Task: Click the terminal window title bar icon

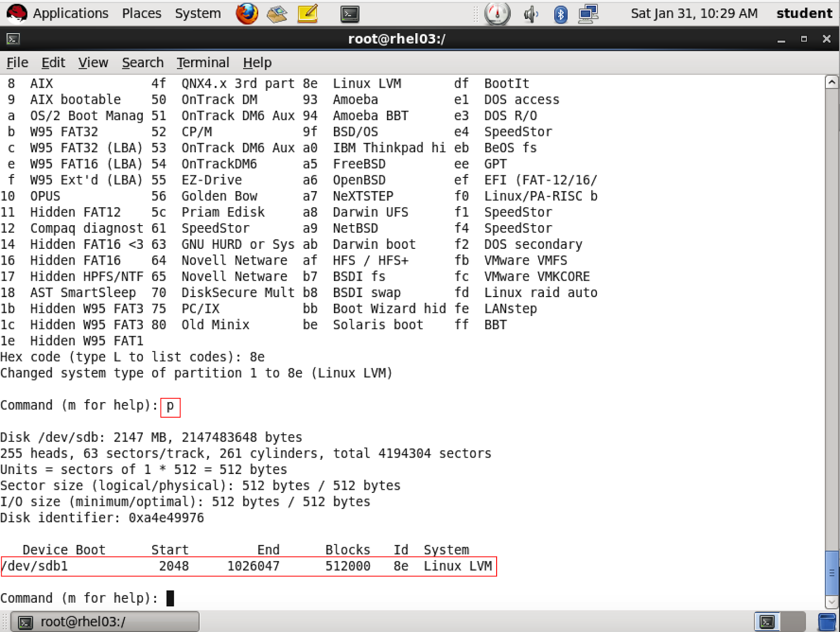Action: point(13,39)
